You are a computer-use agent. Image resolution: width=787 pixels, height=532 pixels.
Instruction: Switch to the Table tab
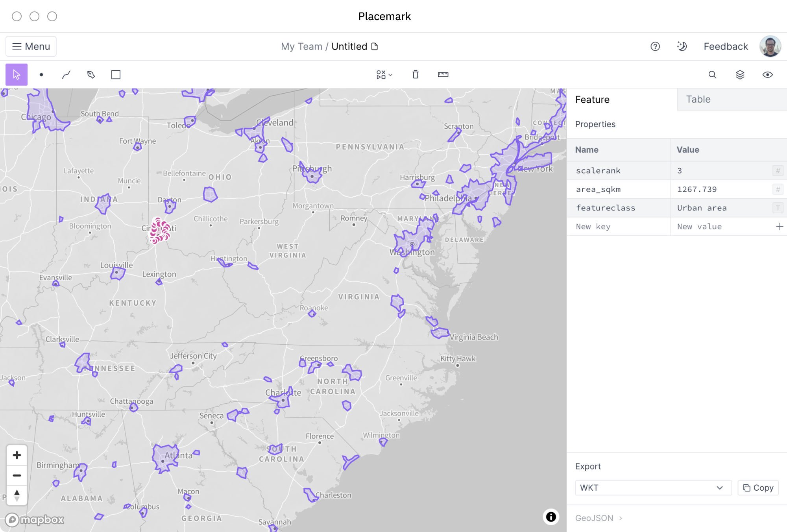click(x=698, y=100)
